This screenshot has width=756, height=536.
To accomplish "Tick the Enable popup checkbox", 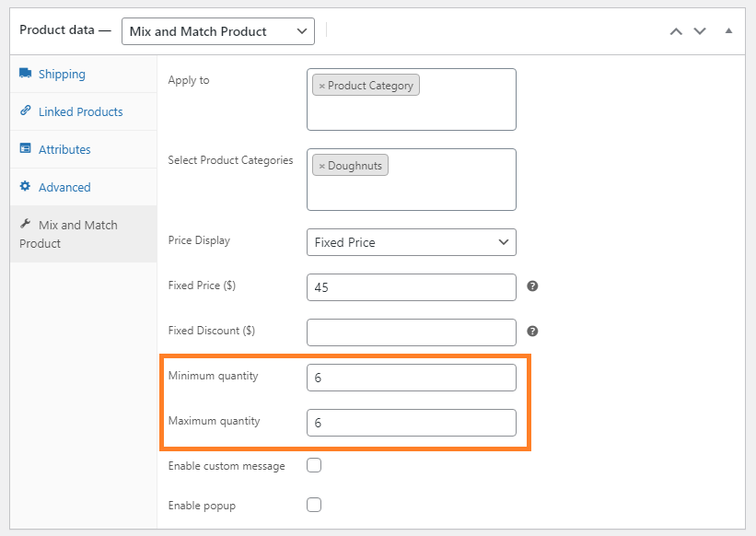I will [x=314, y=505].
